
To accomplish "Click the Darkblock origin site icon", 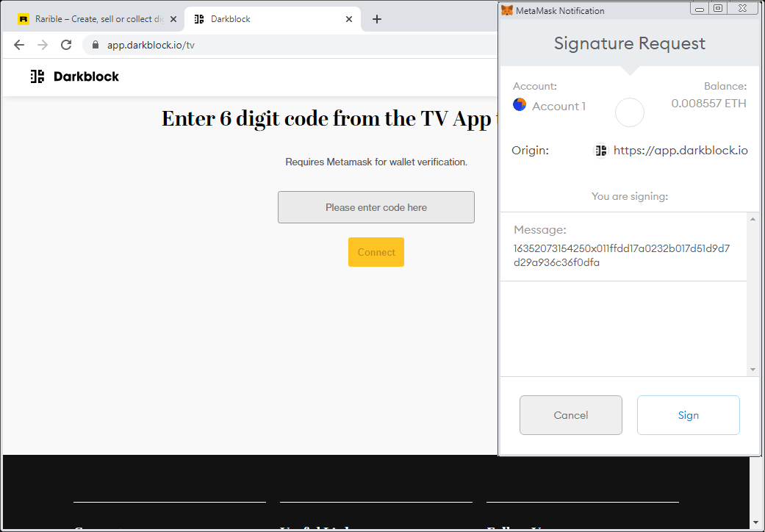I will 601,150.
